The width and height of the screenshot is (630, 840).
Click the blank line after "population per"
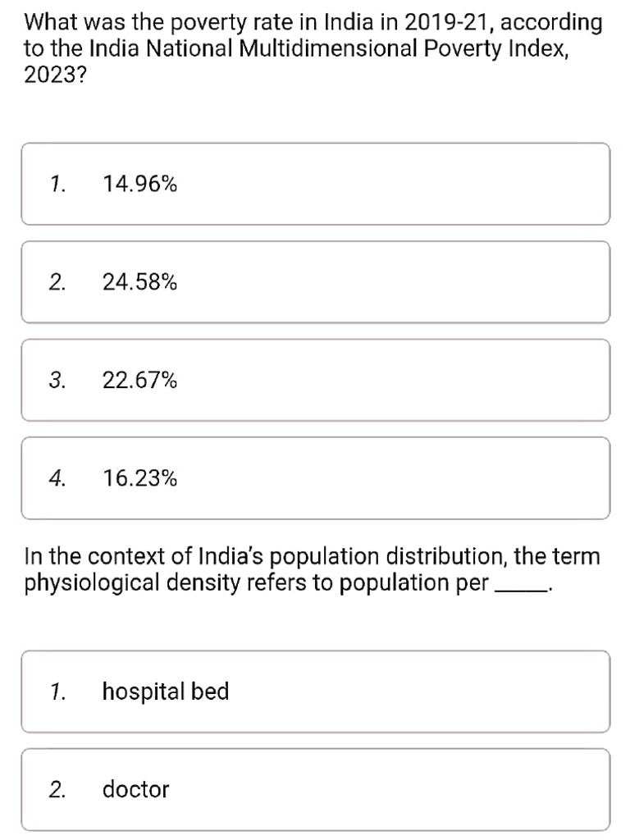tap(521, 587)
